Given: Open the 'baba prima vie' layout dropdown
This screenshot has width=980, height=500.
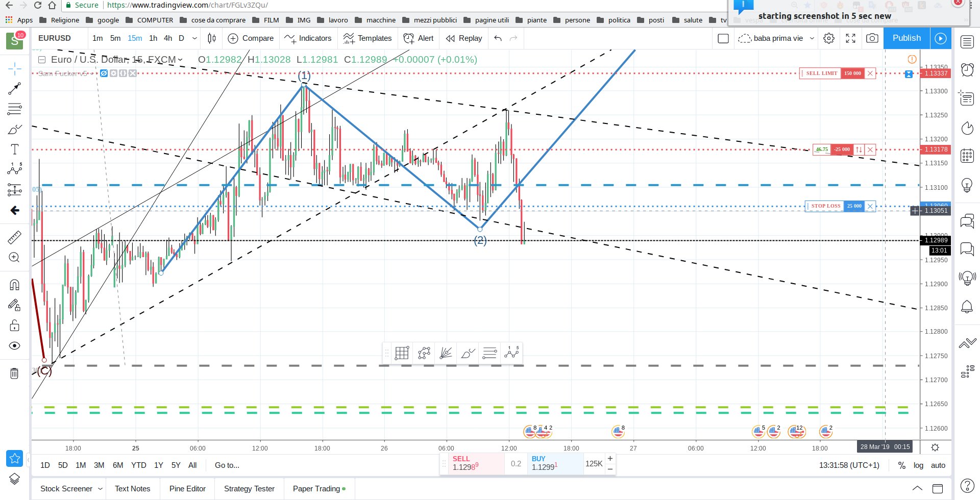Looking at the screenshot, I should click(x=812, y=38).
